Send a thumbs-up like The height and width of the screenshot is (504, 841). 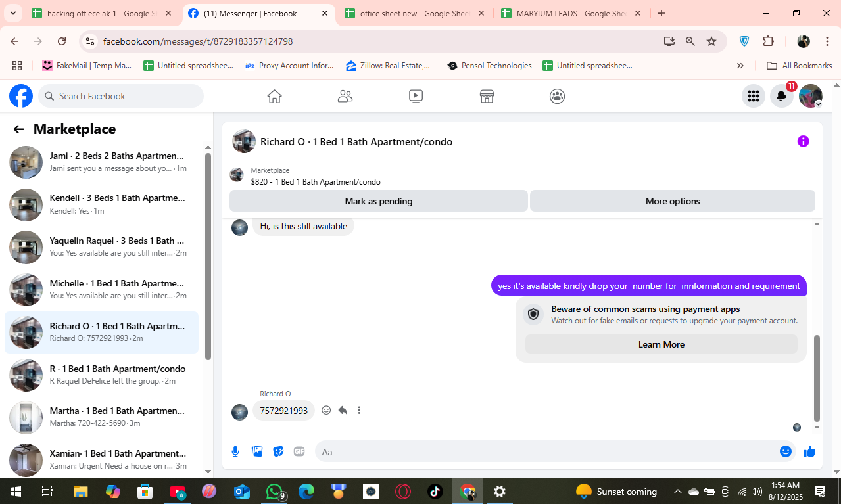click(x=809, y=451)
